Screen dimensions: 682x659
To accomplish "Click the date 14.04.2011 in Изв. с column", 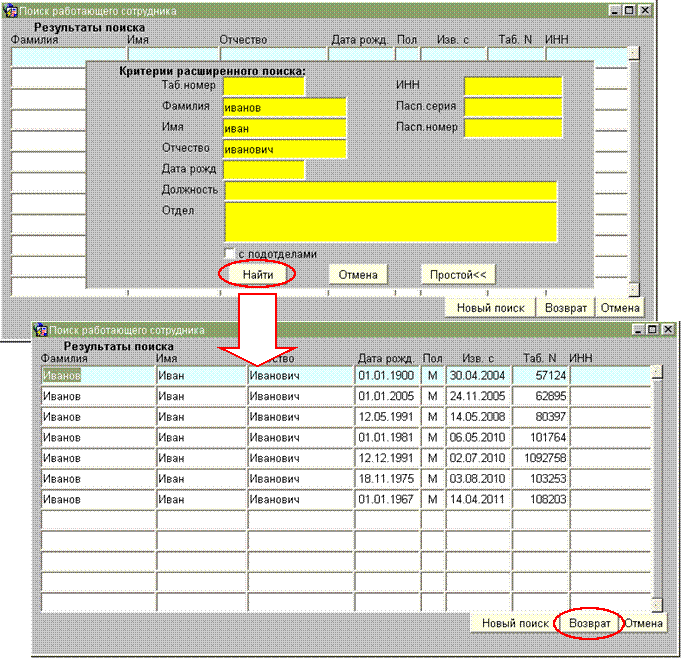I will (x=478, y=499).
